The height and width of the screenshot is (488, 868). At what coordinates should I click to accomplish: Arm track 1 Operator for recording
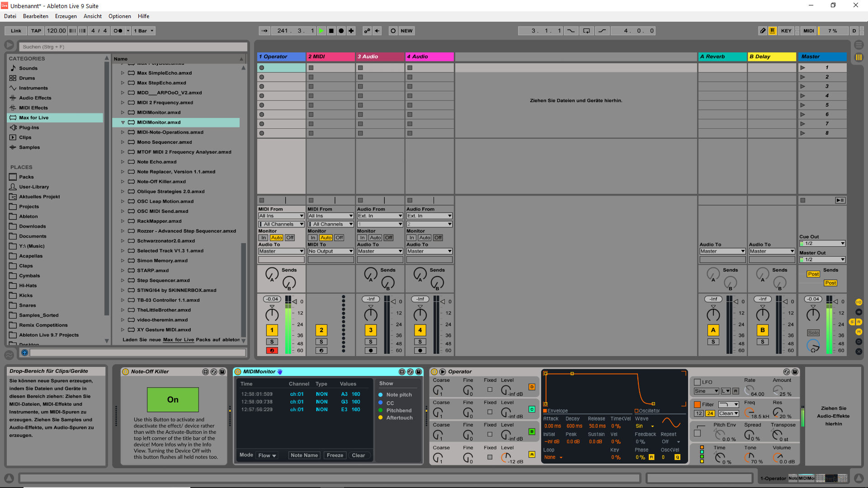[x=272, y=351]
